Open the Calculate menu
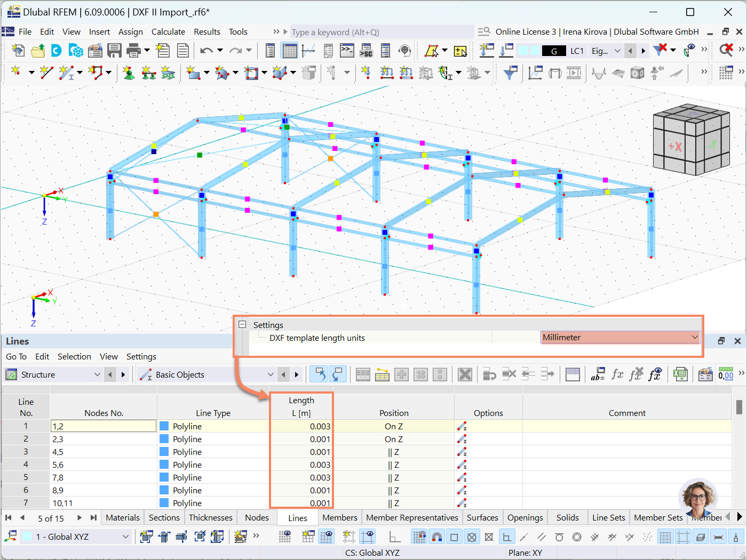Viewport: 747px width, 560px height. (168, 31)
